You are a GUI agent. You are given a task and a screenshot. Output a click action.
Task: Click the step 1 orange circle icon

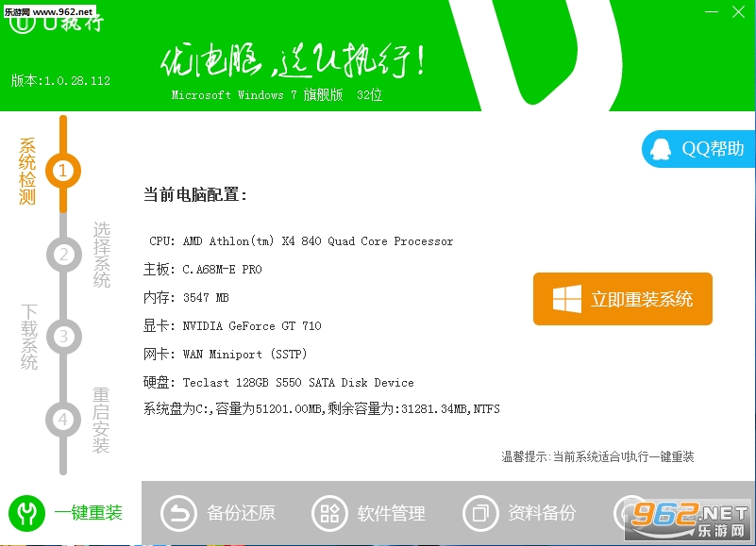[63, 171]
